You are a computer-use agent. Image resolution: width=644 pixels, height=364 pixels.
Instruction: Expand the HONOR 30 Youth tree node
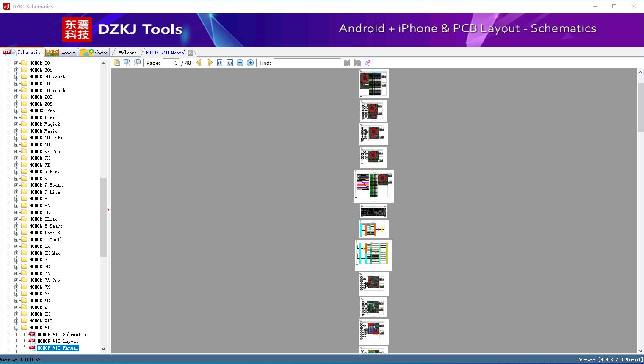coord(16,77)
